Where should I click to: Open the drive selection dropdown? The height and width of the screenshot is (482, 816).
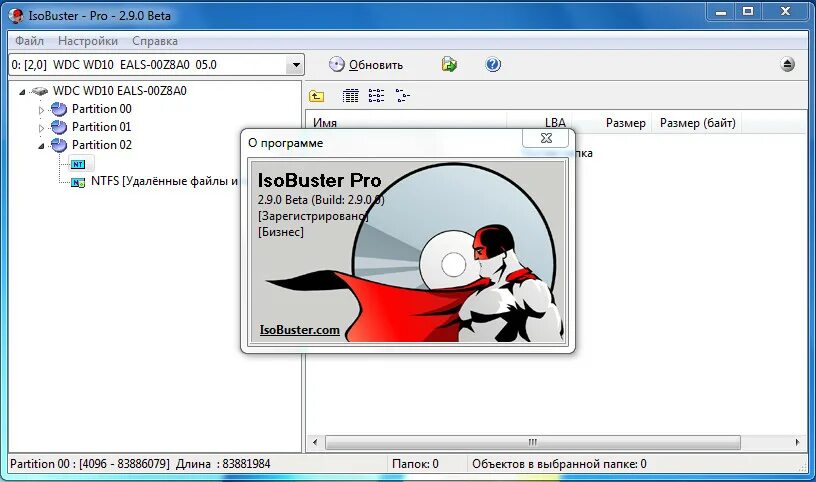coord(296,65)
